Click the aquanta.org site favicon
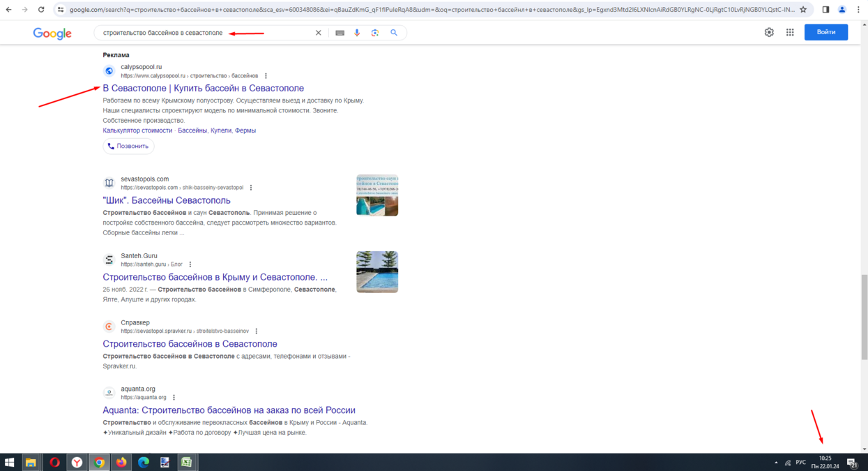Viewport: 868px width, 471px height. [x=109, y=393]
